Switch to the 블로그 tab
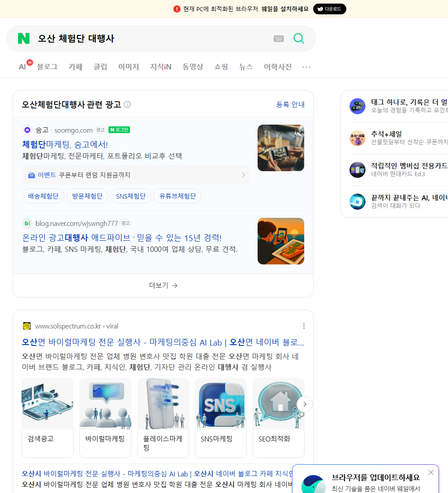This screenshot has width=448, height=493. 47,67
